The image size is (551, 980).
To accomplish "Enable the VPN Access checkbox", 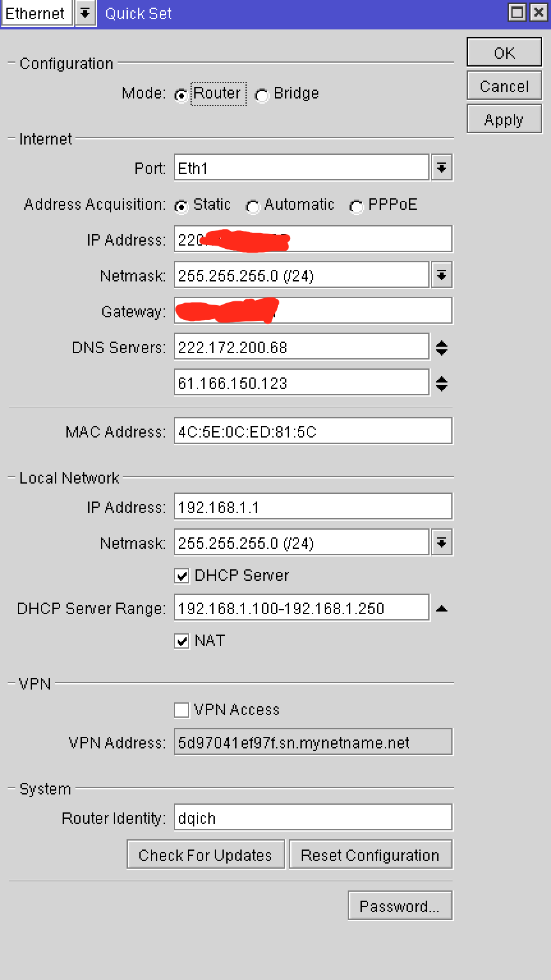I will click(x=182, y=710).
